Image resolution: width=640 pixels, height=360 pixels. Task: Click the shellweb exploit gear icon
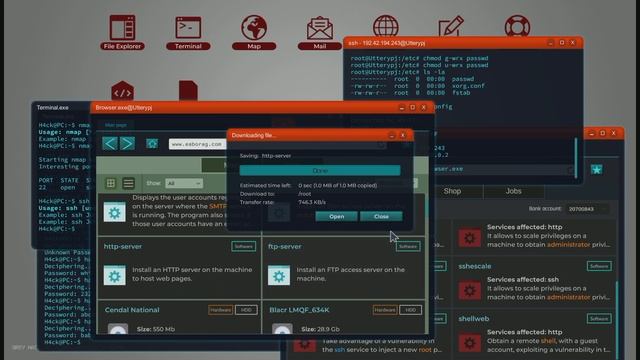[470, 343]
